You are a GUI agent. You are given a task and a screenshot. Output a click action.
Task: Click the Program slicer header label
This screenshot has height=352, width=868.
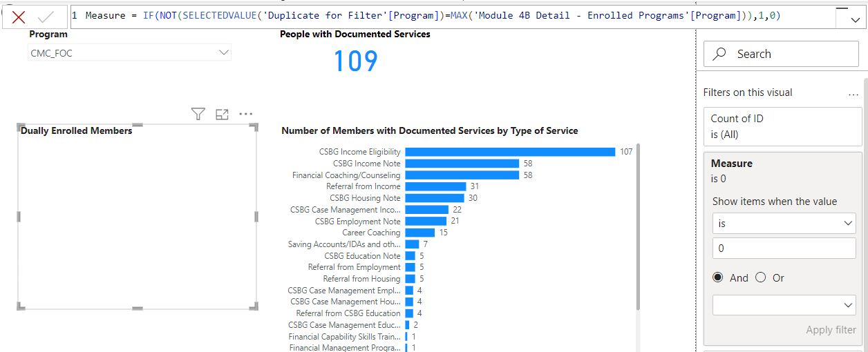coord(48,34)
